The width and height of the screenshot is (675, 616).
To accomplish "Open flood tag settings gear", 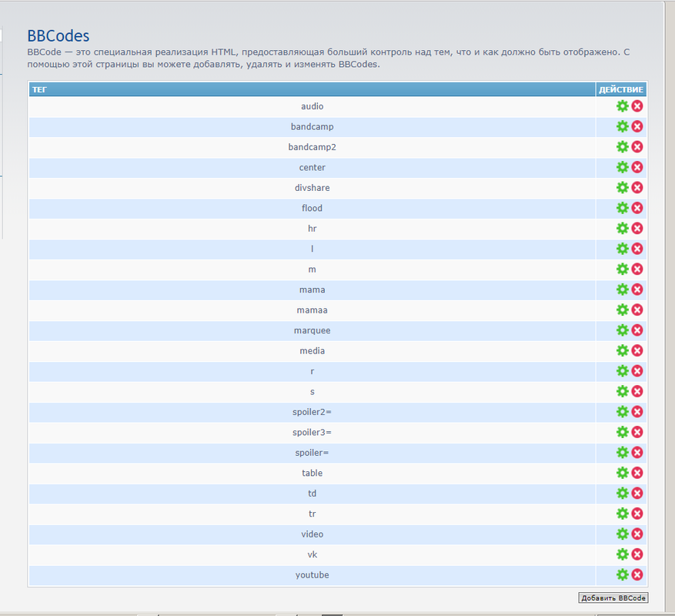I will click(x=622, y=208).
